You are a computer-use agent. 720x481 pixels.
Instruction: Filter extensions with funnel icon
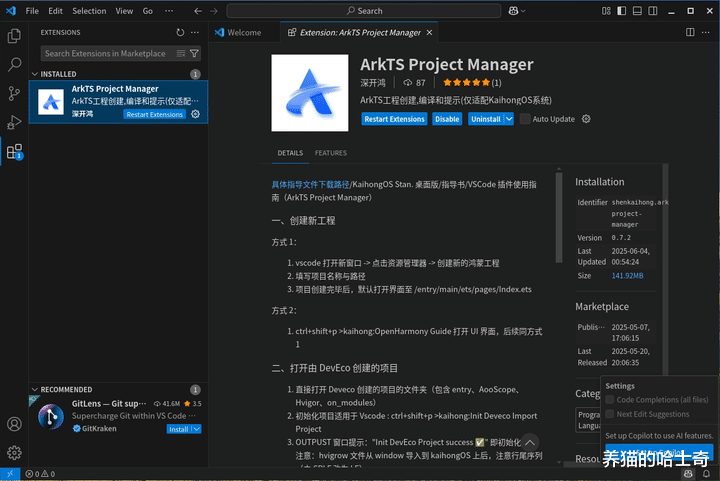194,54
